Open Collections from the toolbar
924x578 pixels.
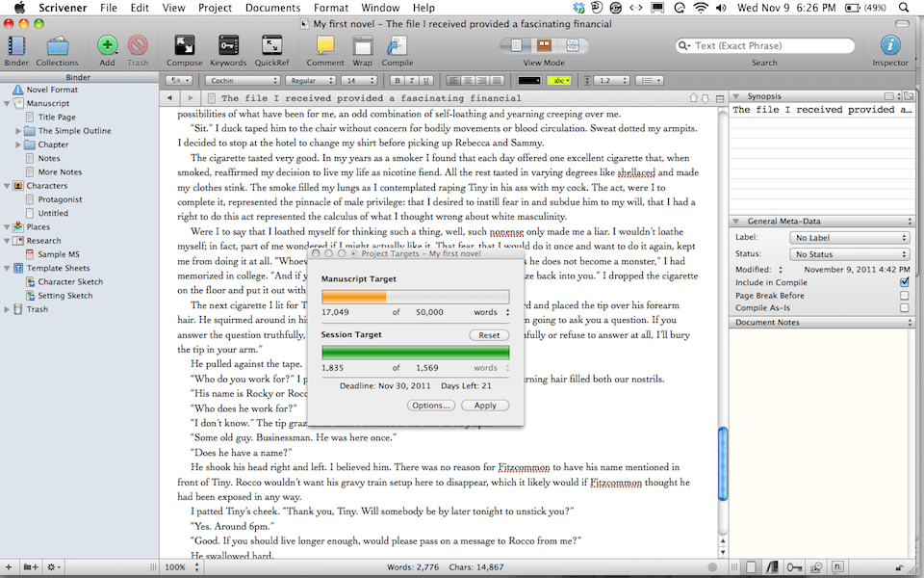click(57, 46)
